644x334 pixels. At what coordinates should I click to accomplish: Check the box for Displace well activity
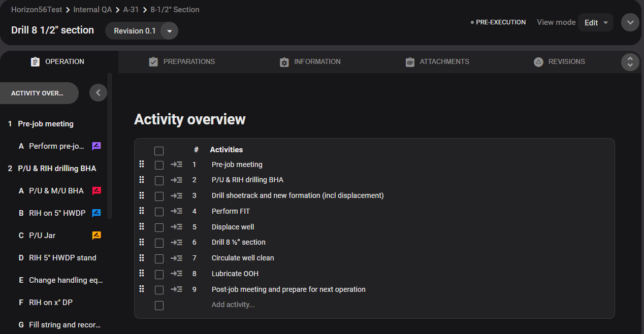(159, 227)
